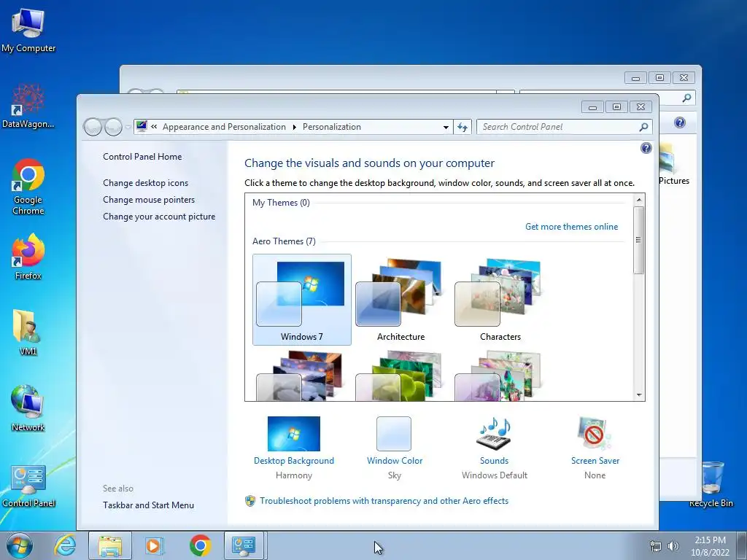The height and width of the screenshot is (560, 747).
Task: Select the Architecture theme
Action: point(400,300)
